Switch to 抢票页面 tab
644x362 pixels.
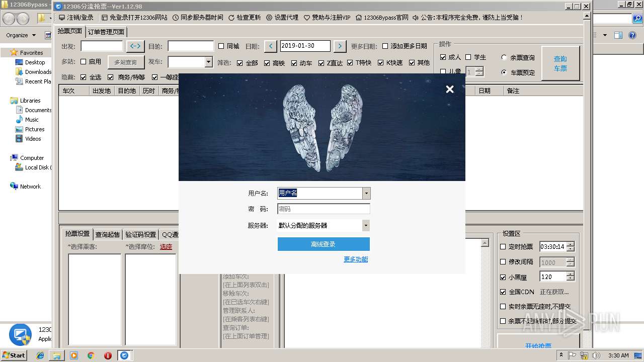[x=70, y=31]
